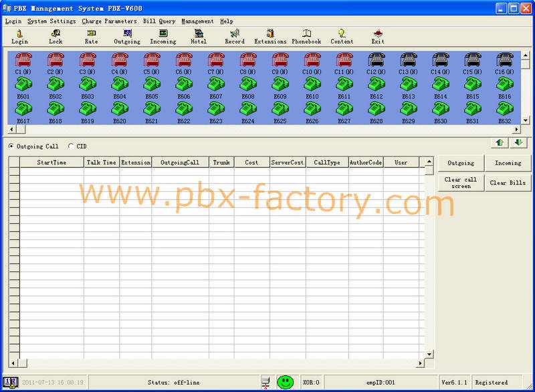The width and height of the screenshot is (535, 392).
Task: Open the Extensions toolbar icon
Action: [270, 37]
